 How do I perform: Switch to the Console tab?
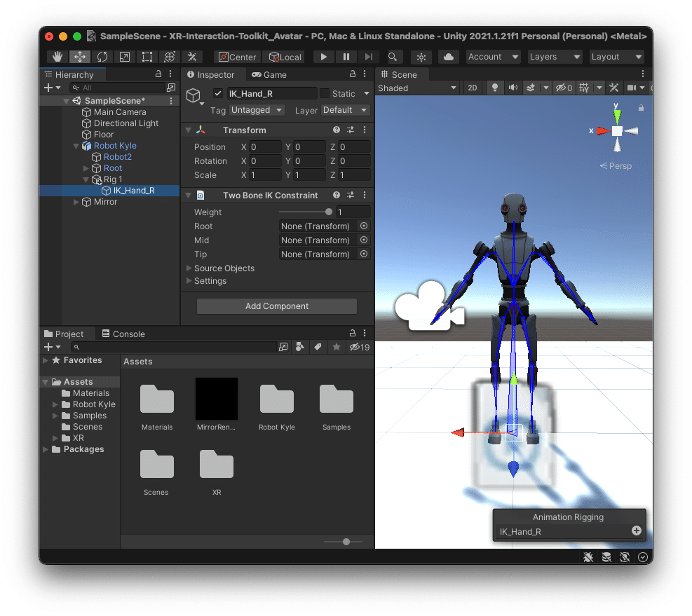point(123,334)
